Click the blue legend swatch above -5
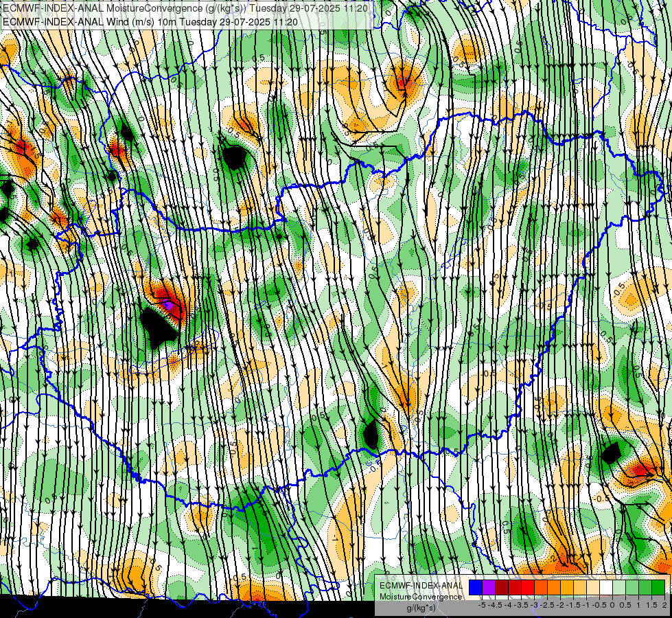 pyautogui.click(x=476, y=587)
